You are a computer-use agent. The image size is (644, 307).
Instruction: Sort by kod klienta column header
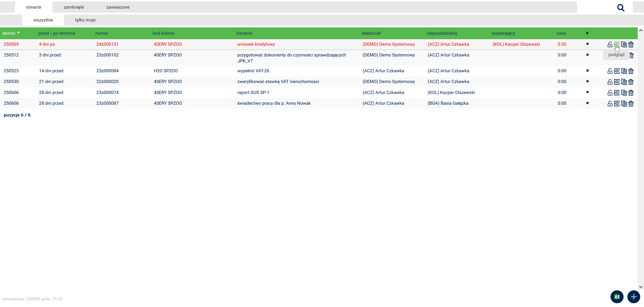163,33
